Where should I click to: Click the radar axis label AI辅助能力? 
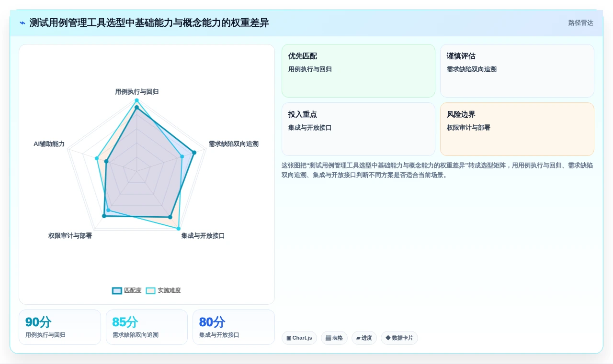49,143
